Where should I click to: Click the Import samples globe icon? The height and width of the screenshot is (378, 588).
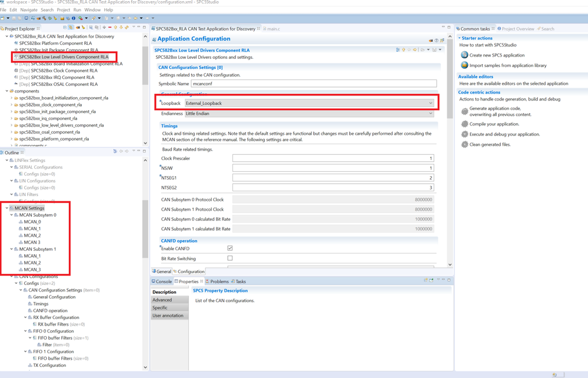click(464, 65)
